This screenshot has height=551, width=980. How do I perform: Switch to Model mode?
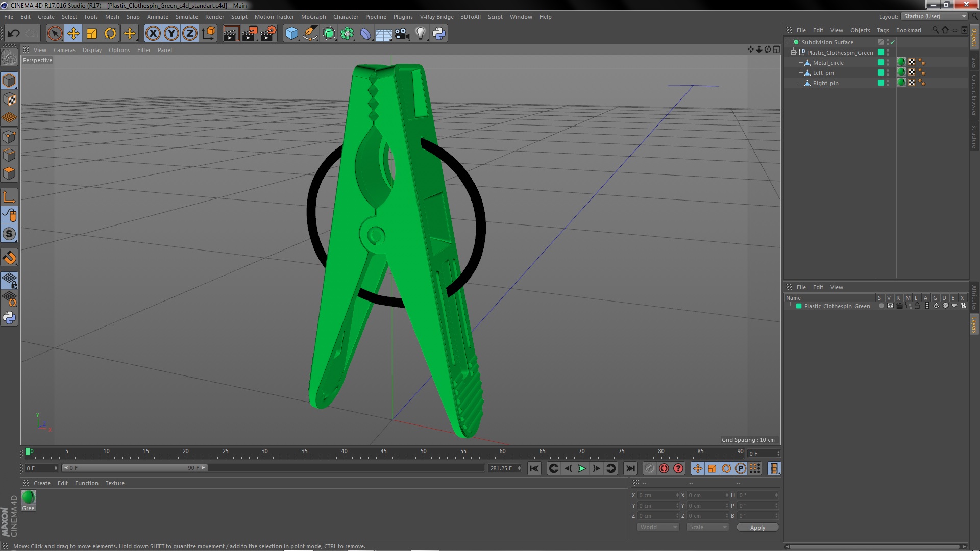coord(9,81)
